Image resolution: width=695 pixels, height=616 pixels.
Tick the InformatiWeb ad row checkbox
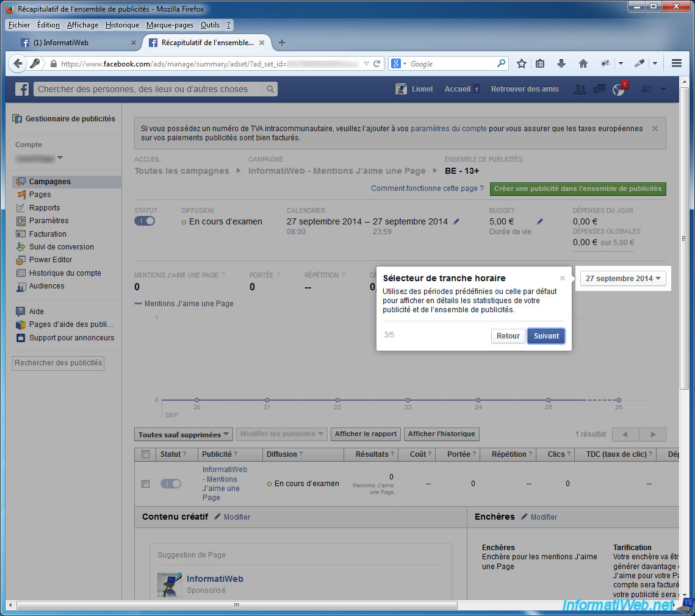(145, 484)
